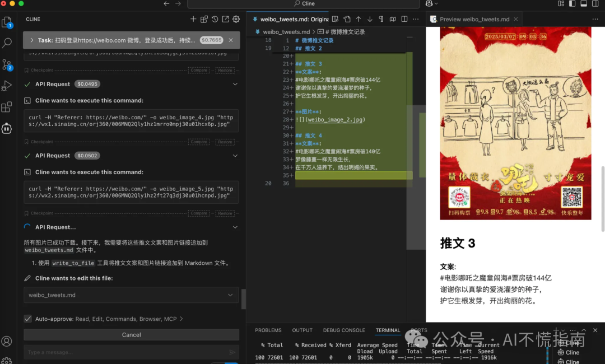Open Cline MCP servers icon
605x364 pixels.
coord(204,19)
